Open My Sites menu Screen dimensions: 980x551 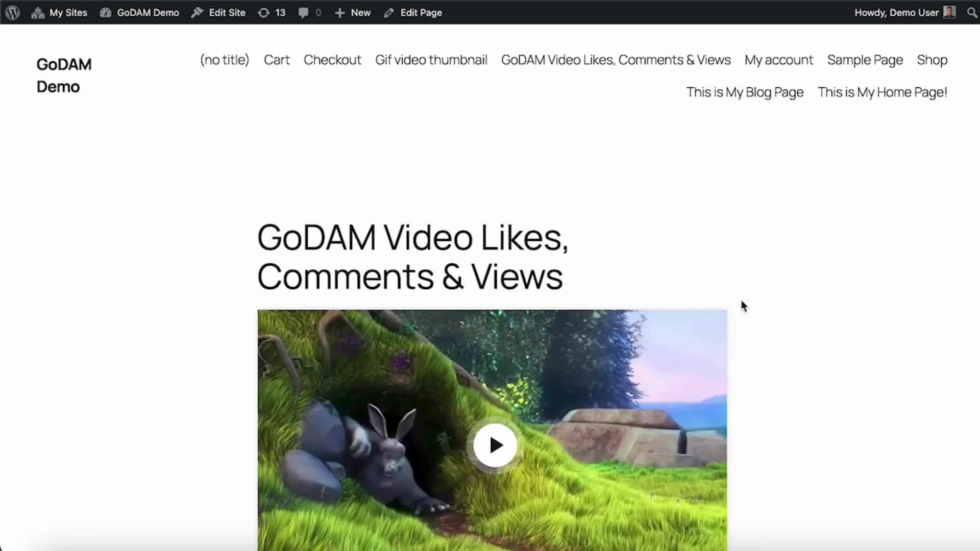click(59, 12)
